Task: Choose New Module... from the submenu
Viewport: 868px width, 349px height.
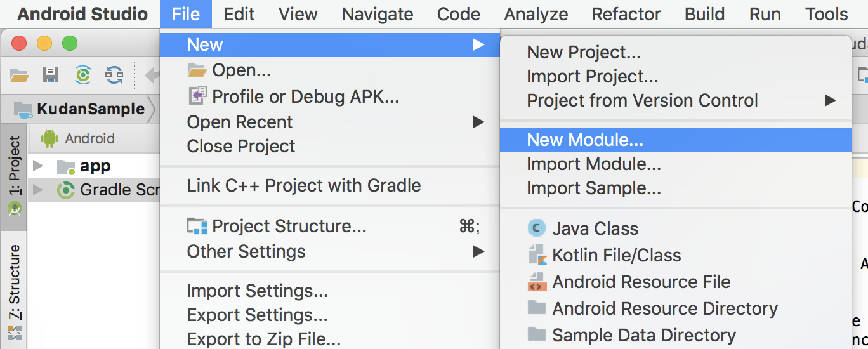Action: (676, 140)
